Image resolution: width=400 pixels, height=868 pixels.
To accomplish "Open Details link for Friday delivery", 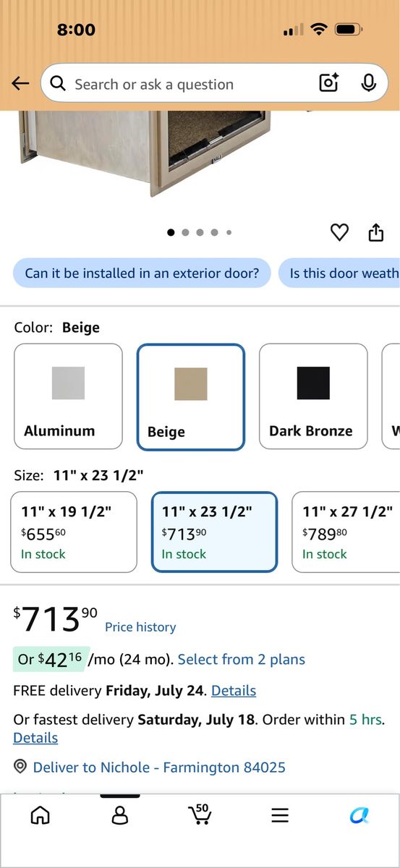I will coord(234,690).
